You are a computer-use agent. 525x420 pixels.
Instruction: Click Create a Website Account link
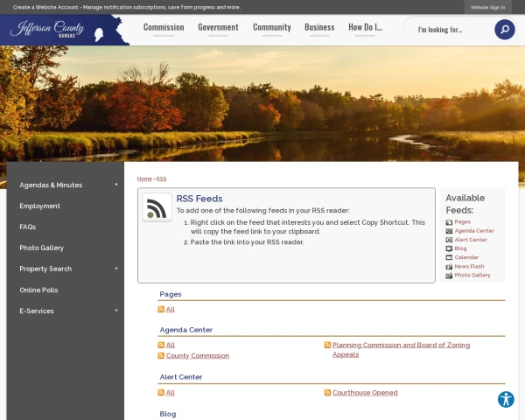pos(45,7)
